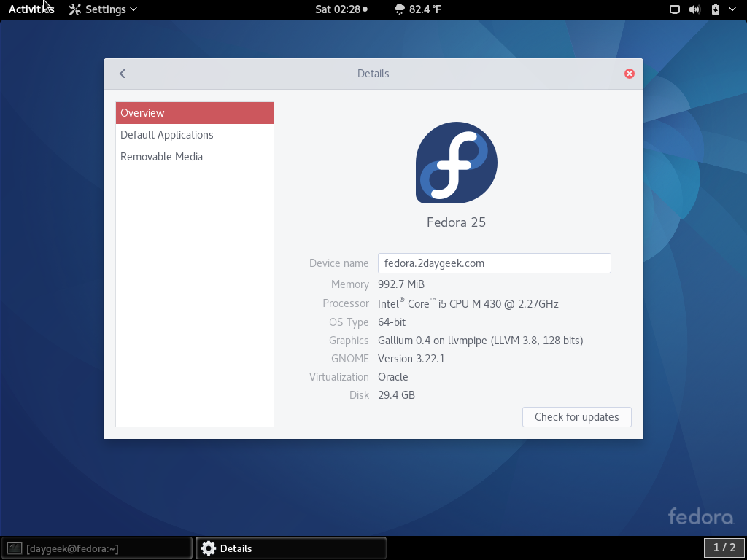
Task: Click the Oracle virtualization value
Action: pyautogui.click(x=393, y=377)
